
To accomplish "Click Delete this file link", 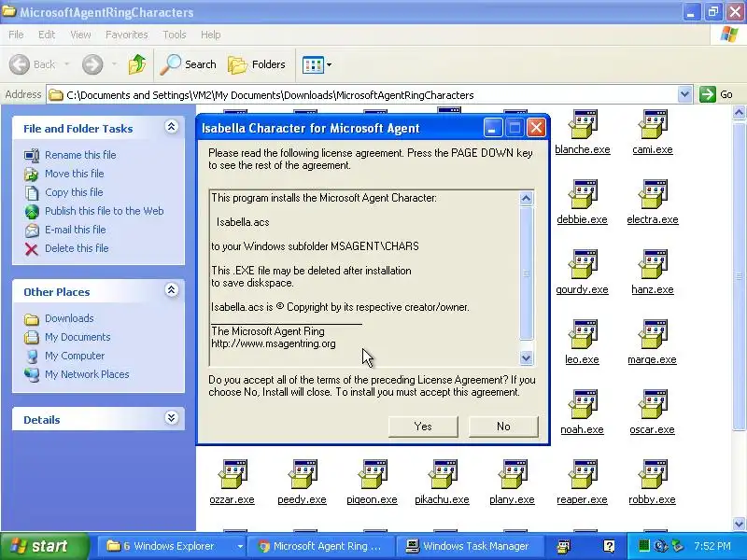I will tap(77, 248).
